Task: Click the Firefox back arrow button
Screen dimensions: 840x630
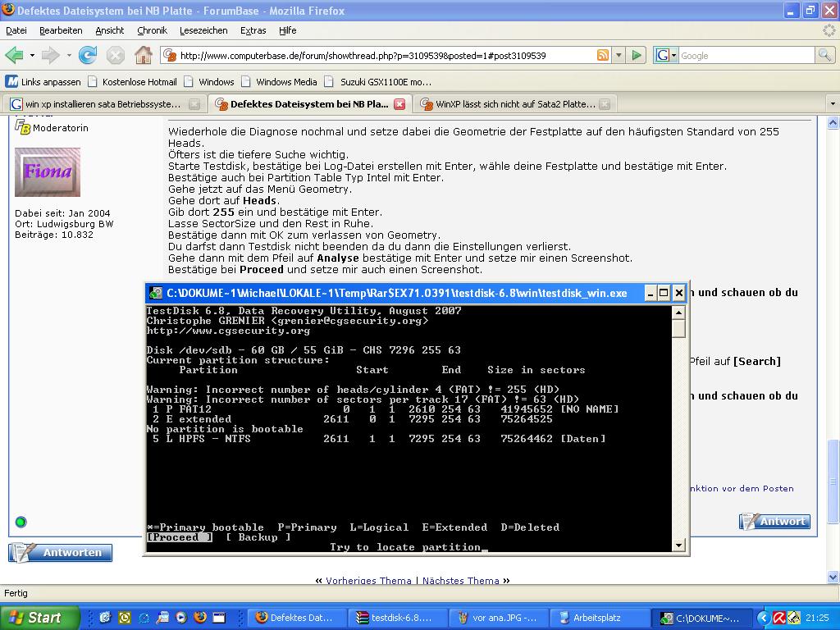Action: pos(14,55)
